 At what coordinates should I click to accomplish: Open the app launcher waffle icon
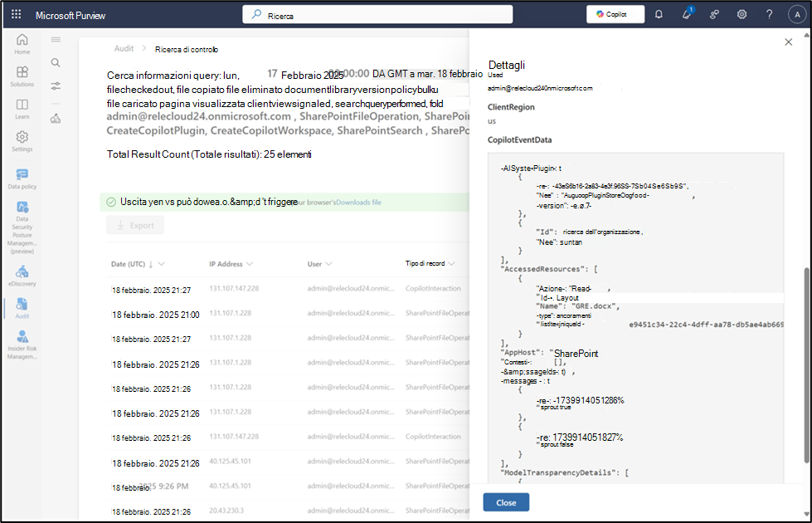[x=16, y=14]
